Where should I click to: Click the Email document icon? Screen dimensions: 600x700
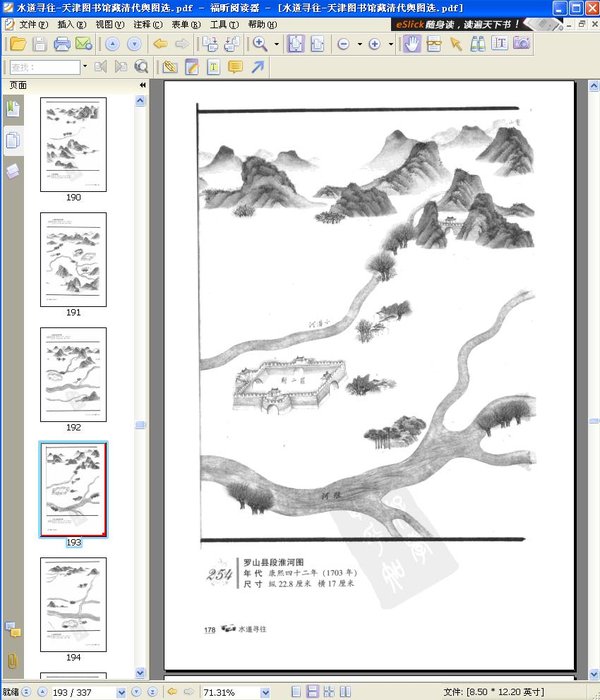point(83,44)
